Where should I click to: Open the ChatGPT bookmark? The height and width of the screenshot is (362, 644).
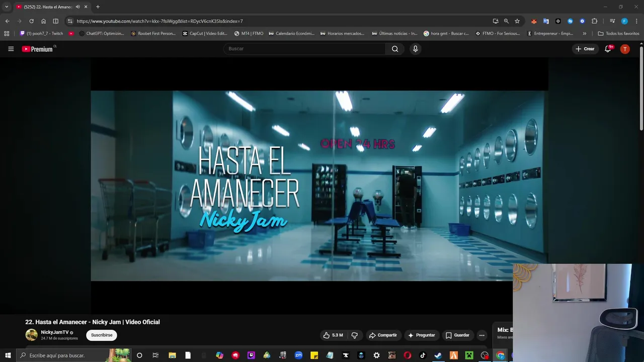coord(102,34)
